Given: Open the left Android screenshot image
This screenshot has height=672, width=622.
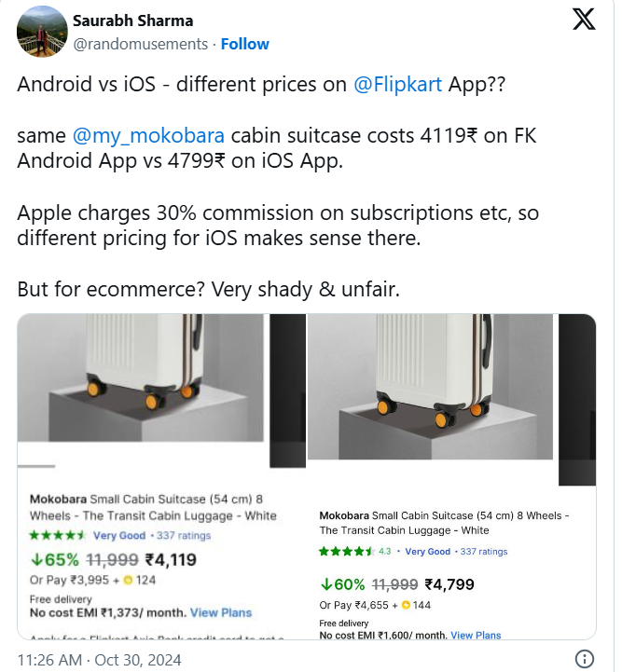Looking at the screenshot, I should pos(161,477).
